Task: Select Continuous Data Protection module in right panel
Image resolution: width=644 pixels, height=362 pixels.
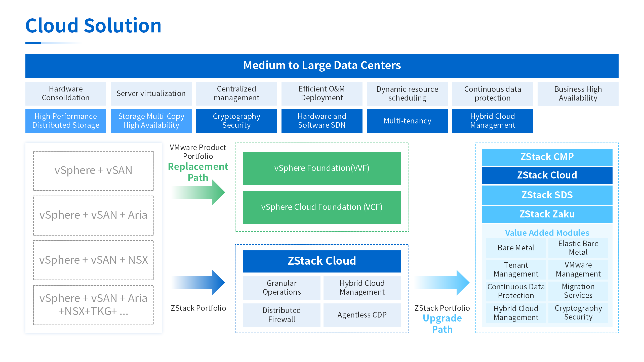Action: point(516,291)
